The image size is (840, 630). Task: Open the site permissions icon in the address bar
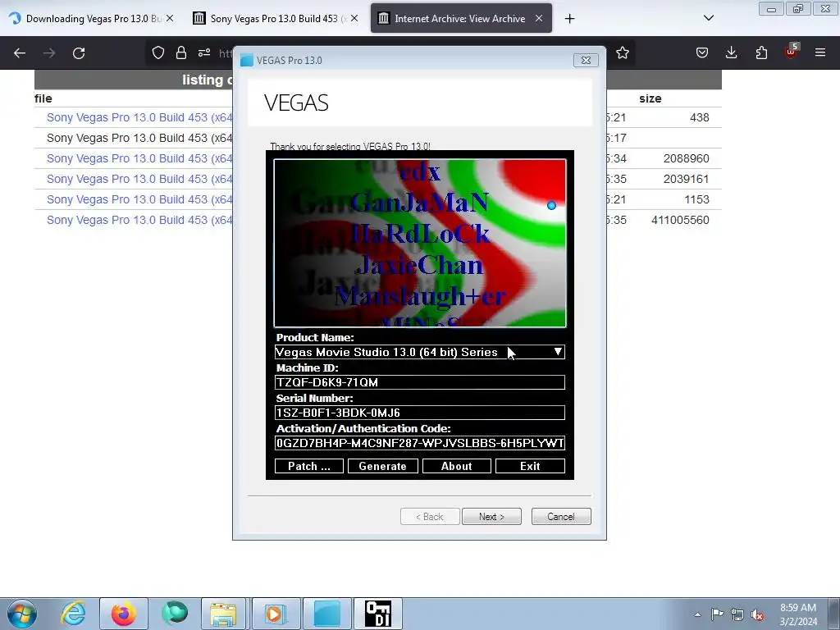(x=204, y=52)
